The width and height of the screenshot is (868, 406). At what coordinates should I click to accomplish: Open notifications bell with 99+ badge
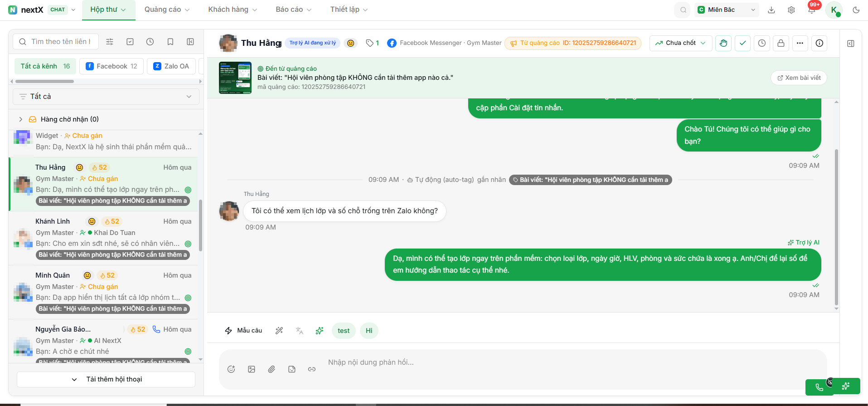pos(812,10)
